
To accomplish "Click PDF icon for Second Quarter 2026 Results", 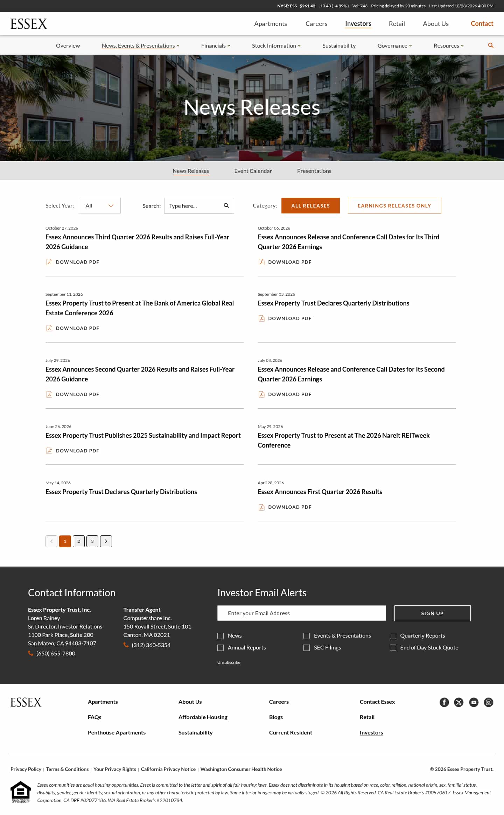I will 49,394.
